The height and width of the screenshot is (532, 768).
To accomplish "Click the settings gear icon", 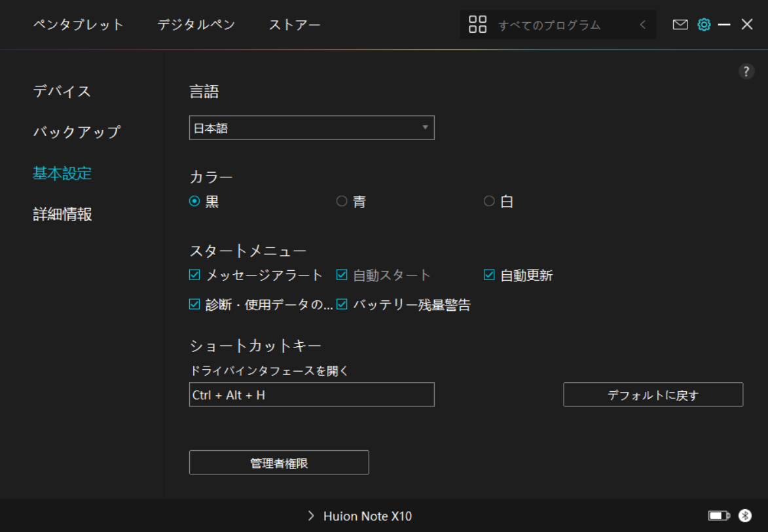I will [x=704, y=25].
